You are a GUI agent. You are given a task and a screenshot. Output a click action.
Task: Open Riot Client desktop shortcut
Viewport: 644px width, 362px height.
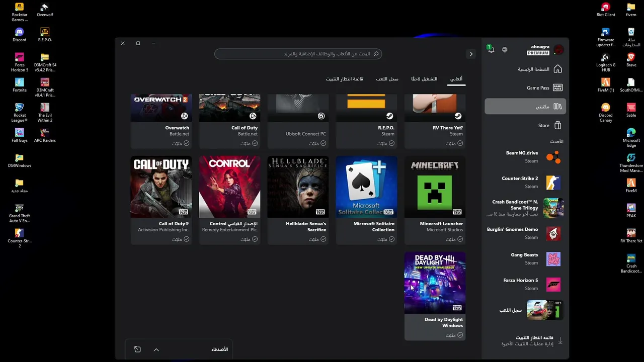coord(606,10)
